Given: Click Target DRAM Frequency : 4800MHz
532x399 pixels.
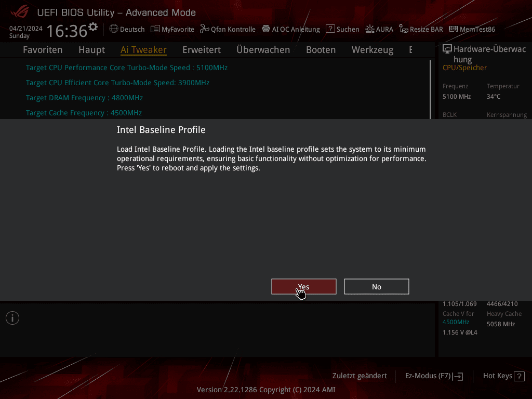Looking at the screenshot, I should [84, 98].
